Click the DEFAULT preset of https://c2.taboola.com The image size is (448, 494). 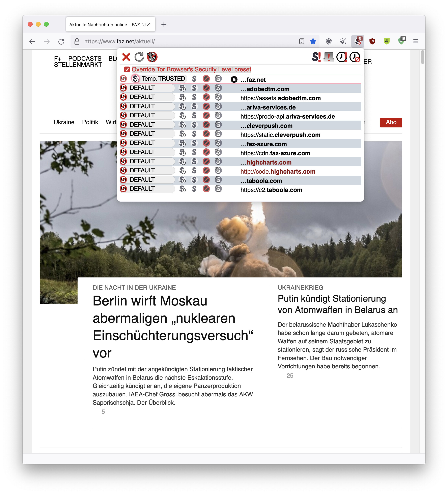click(147, 189)
